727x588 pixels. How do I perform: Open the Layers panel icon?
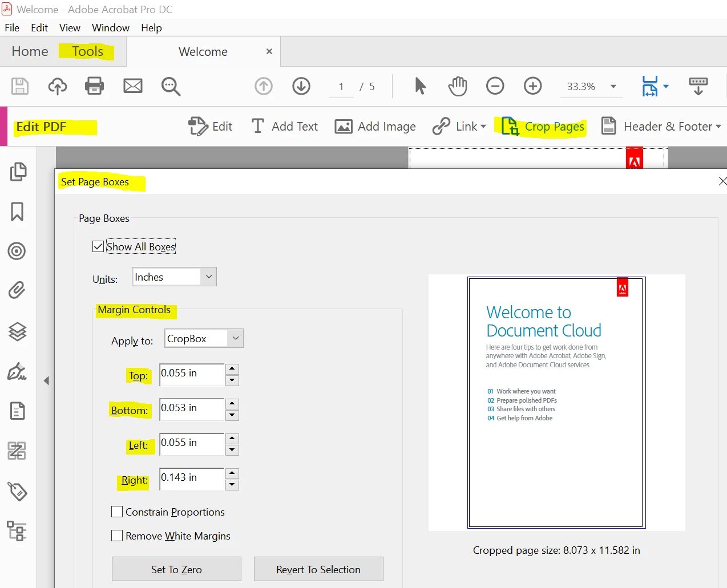point(17,331)
